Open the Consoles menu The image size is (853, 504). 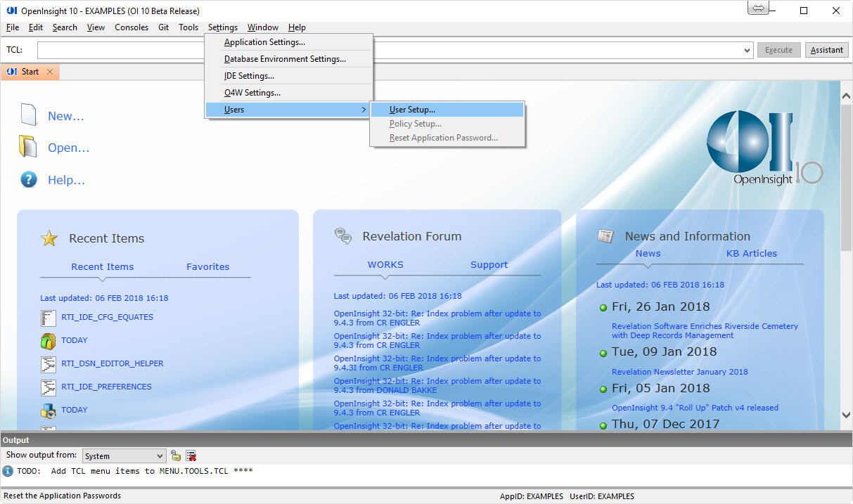point(132,27)
